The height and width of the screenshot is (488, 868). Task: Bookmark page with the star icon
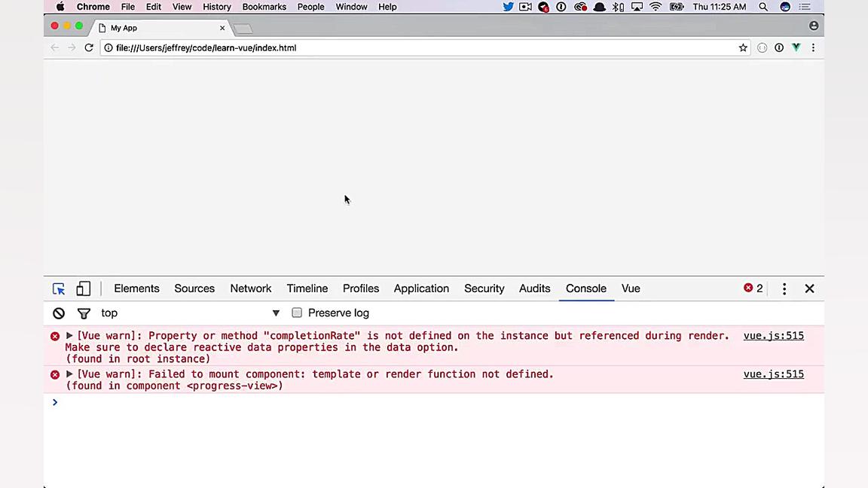pos(743,48)
